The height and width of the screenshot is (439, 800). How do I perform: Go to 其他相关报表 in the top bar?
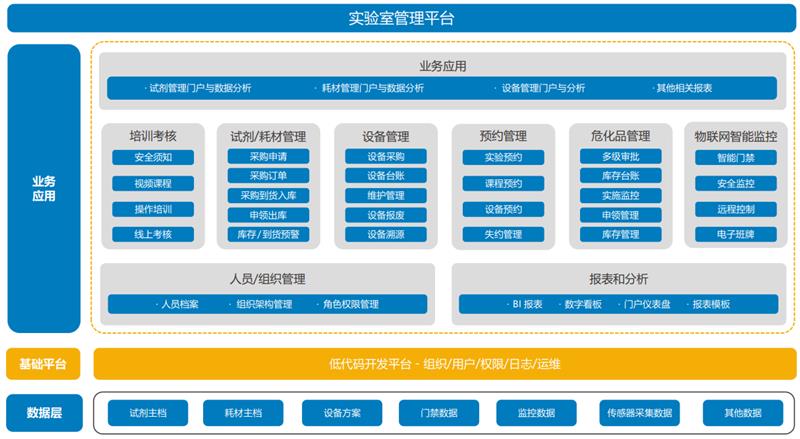point(684,88)
